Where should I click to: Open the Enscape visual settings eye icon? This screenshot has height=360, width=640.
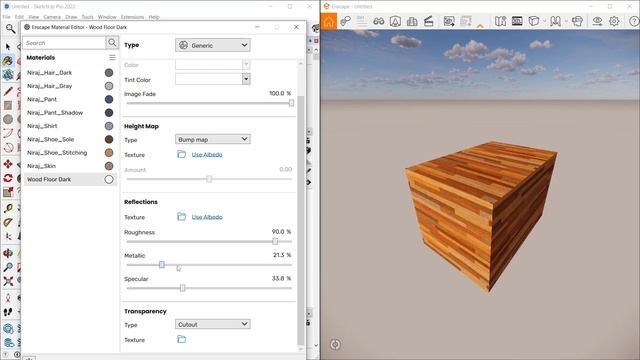click(x=597, y=21)
